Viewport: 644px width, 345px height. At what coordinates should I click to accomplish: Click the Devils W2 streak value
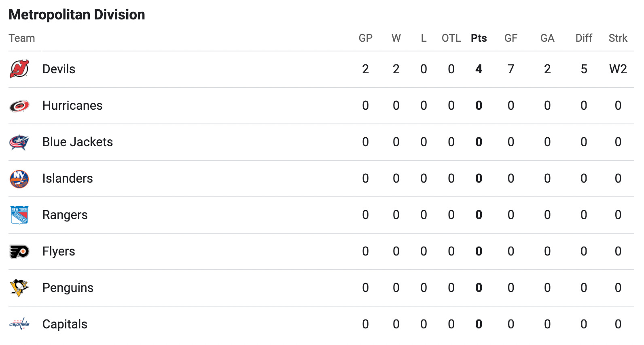point(618,69)
